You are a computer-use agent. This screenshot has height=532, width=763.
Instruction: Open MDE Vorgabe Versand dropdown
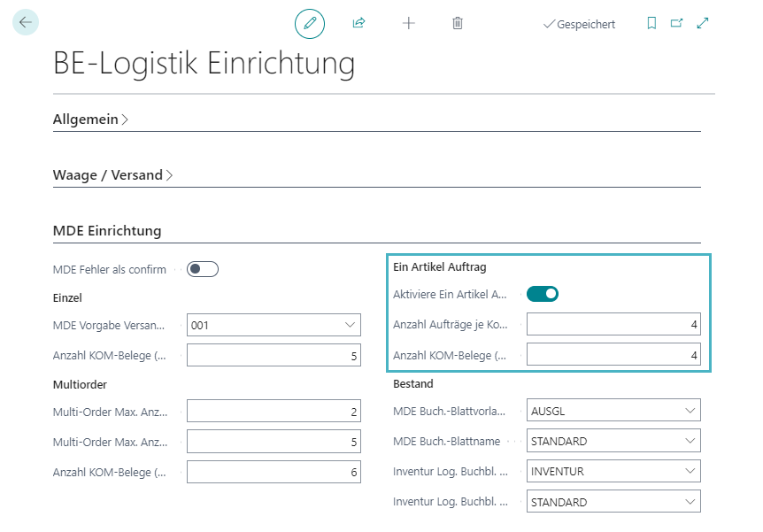[347, 325]
